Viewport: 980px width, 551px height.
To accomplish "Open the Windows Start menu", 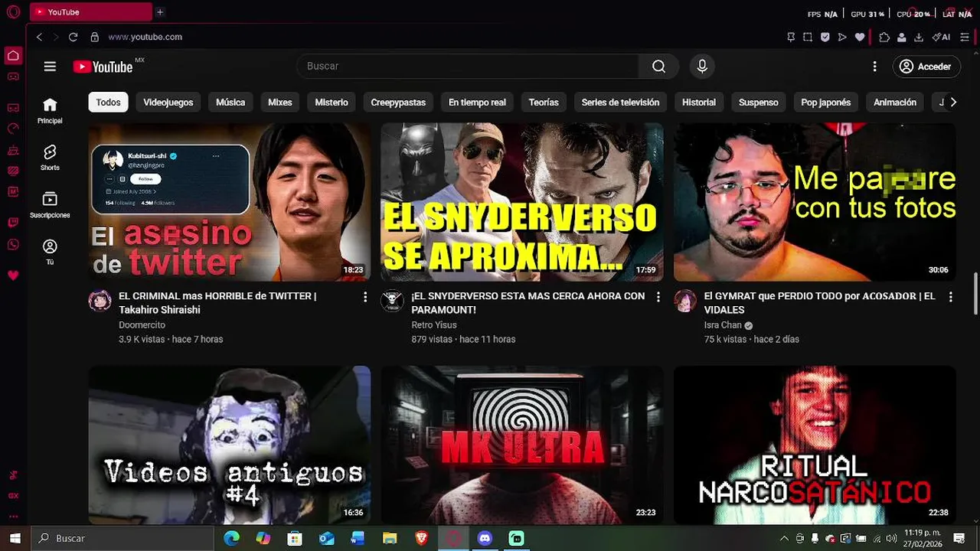I will coord(15,538).
